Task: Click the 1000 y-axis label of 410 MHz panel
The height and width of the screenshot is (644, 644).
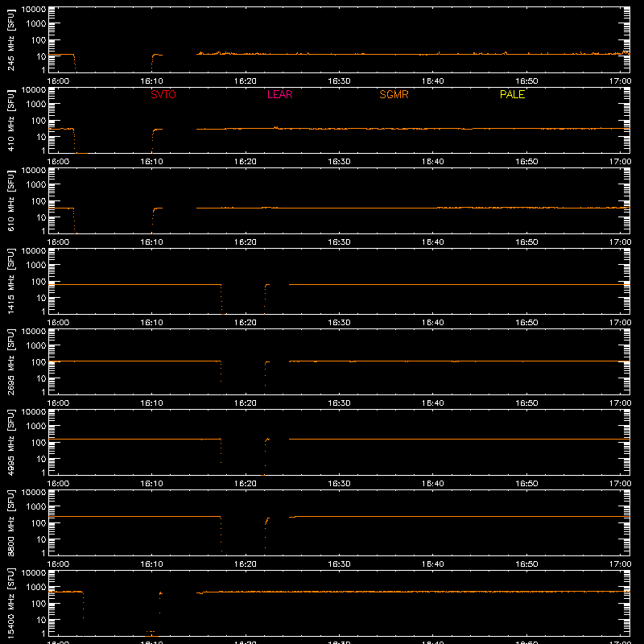Action: point(36,105)
